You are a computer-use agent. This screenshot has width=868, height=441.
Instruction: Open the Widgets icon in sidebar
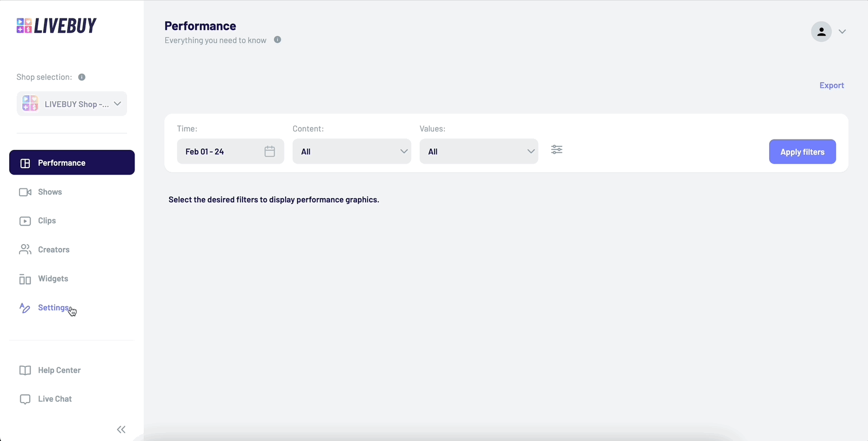(x=25, y=278)
